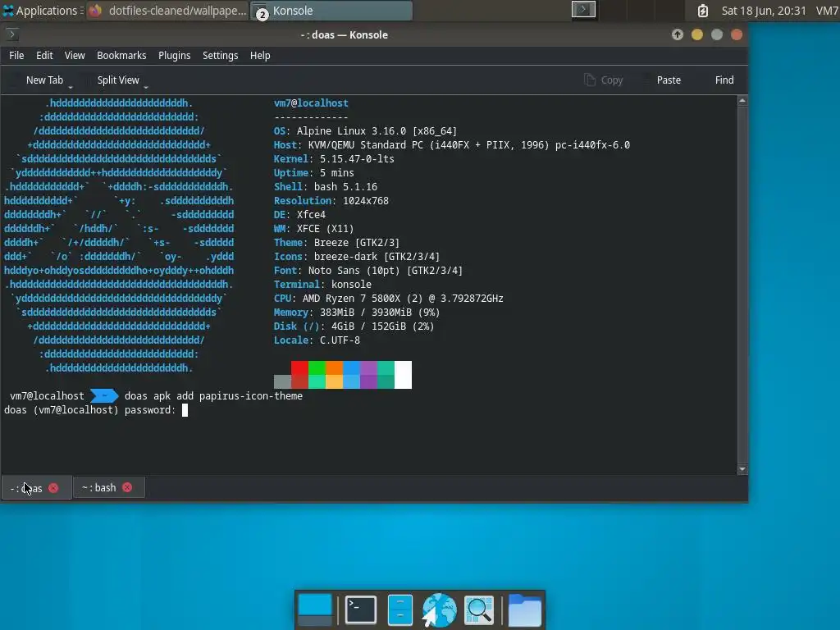Open the Applications menu in top panel
This screenshot has height=630, width=840.
[41, 10]
